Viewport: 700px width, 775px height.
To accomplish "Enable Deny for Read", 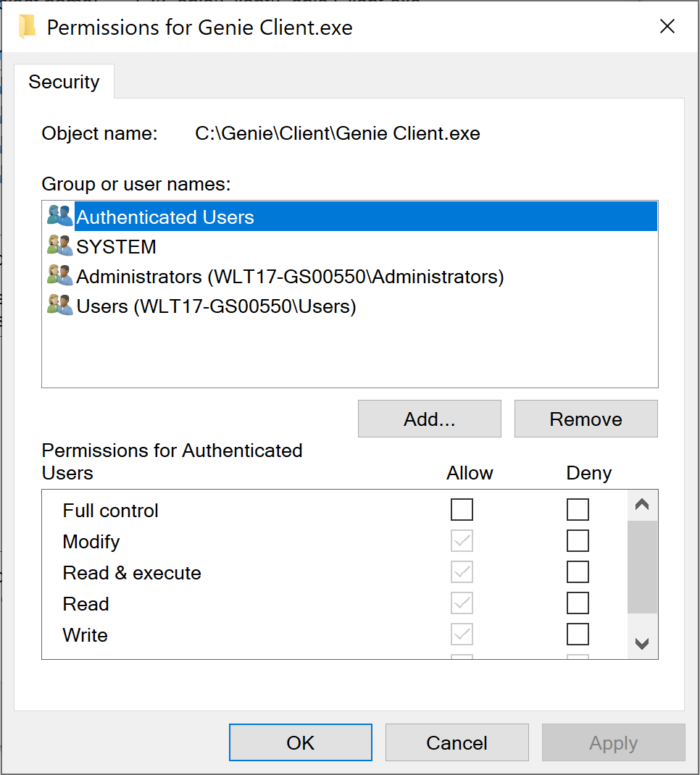I will [x=578, y=603].
